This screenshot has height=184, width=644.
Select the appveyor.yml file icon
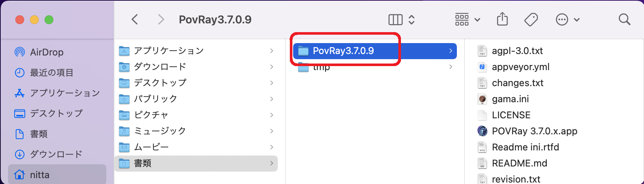coord(482,67)
